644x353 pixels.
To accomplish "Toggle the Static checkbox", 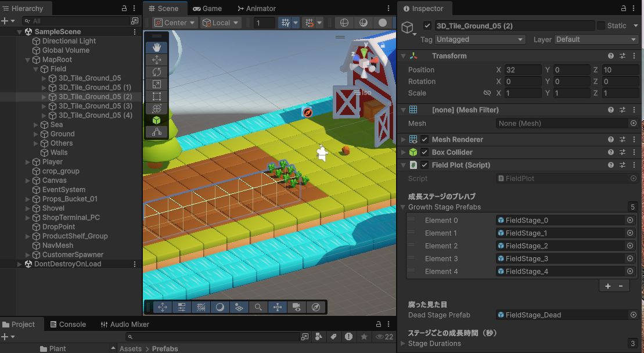I will click(601, 26).
